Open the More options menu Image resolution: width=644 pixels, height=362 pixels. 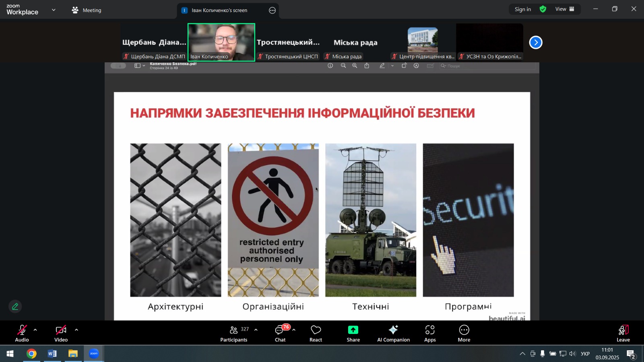(x=464, y=333)
